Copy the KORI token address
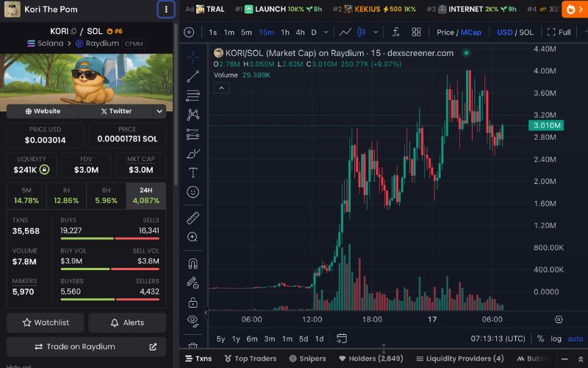 (x=74, y=31)
